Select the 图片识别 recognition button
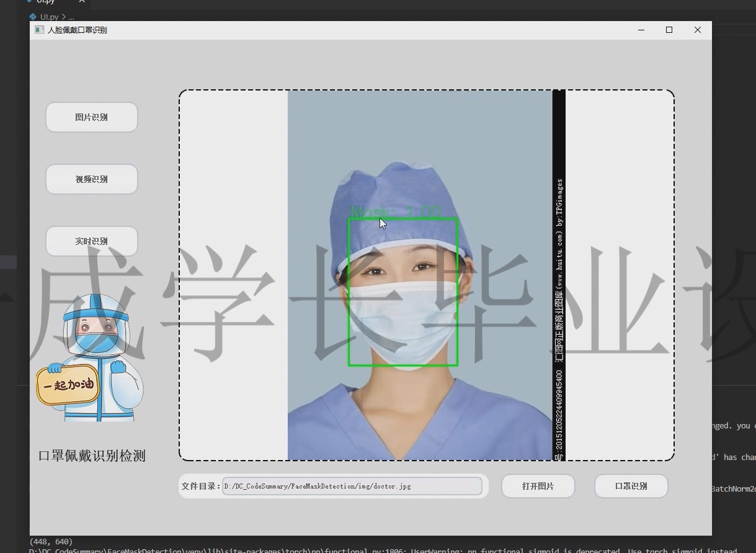This screenshot has height=553, width=756. click(x=91, y=117)
